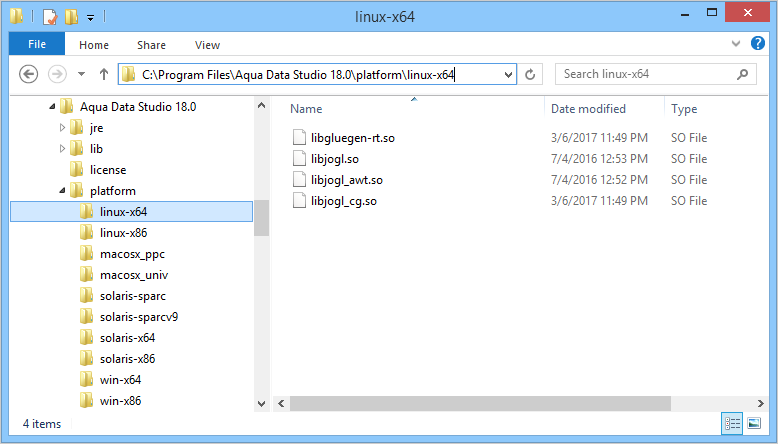Select the win-x64 folder in tree
The height and width of the screenshot is (444, 778).
[120, 380]
